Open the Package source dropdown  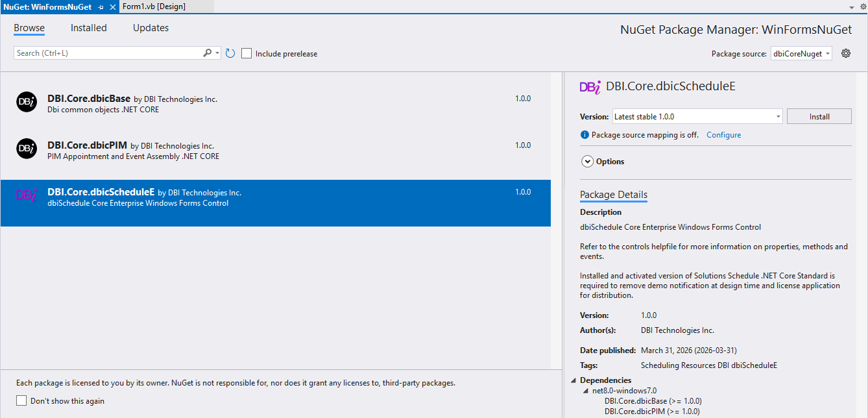[x=801, y=54]
